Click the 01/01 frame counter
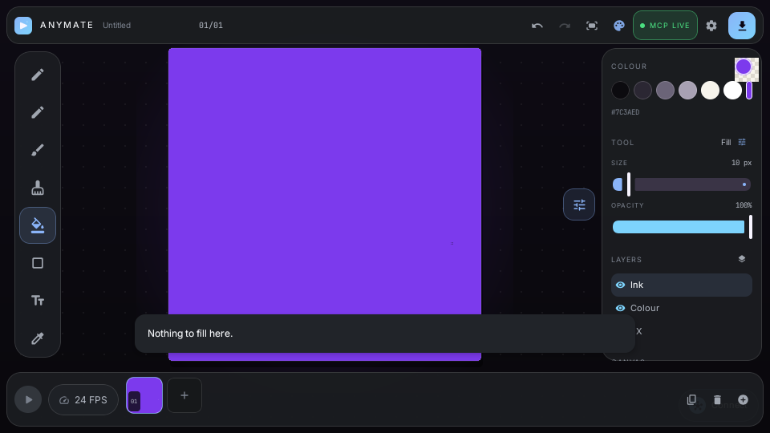770x433 pixels. [x=211, y=25]
